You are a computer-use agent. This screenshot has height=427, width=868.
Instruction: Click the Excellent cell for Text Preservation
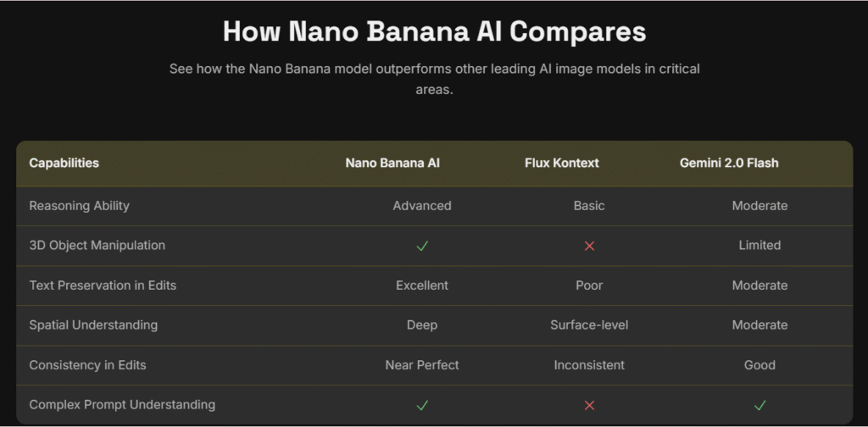[x=422, y=286]
